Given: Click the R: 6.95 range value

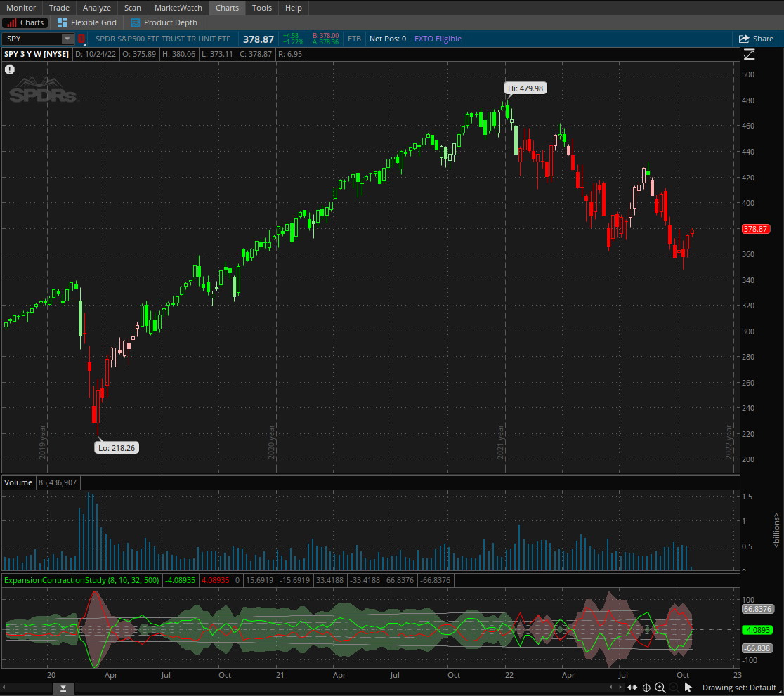Looking at the screenshot, I should pyautogui.click(x=290, y=54).
